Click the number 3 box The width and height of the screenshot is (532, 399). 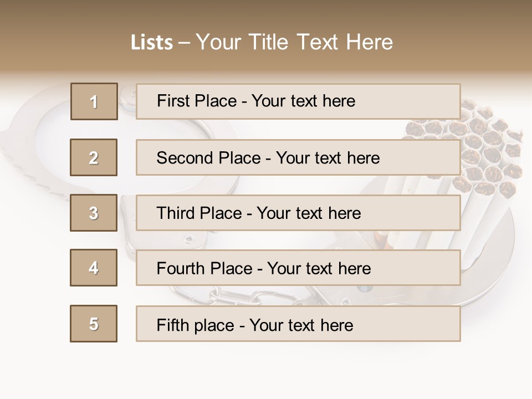[x=94, y=213]
